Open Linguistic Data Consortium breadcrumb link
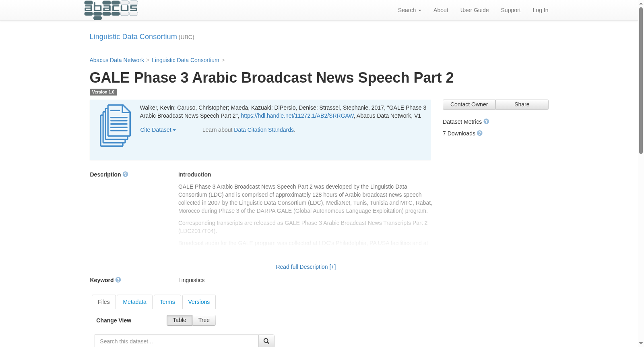The image size is (644, 347). coord(186,60)
